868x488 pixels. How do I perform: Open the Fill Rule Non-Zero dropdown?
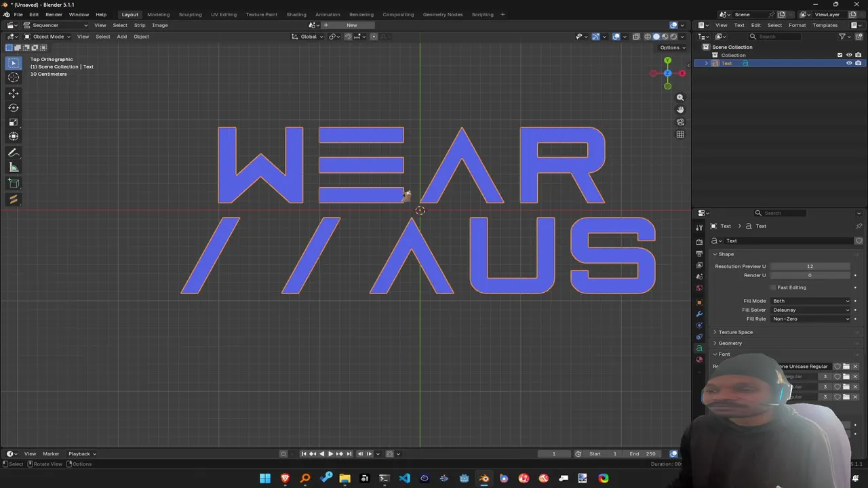point(811,319)
